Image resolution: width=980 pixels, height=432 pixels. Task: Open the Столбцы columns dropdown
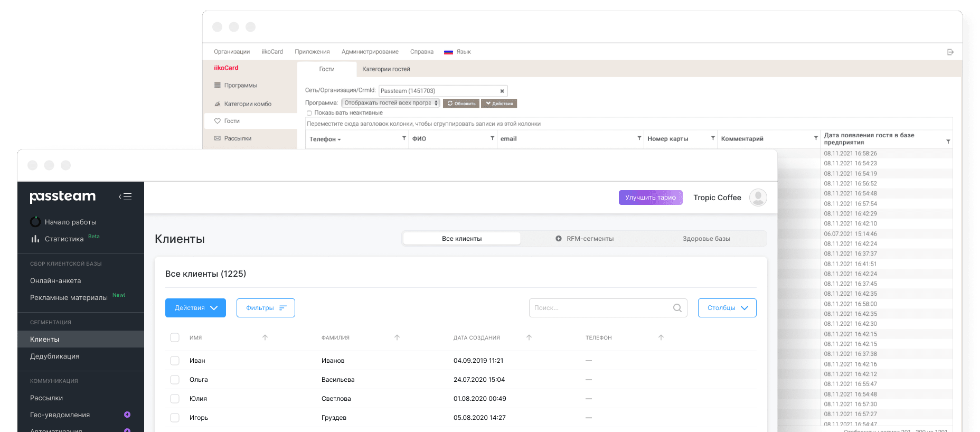pos(727,308)
